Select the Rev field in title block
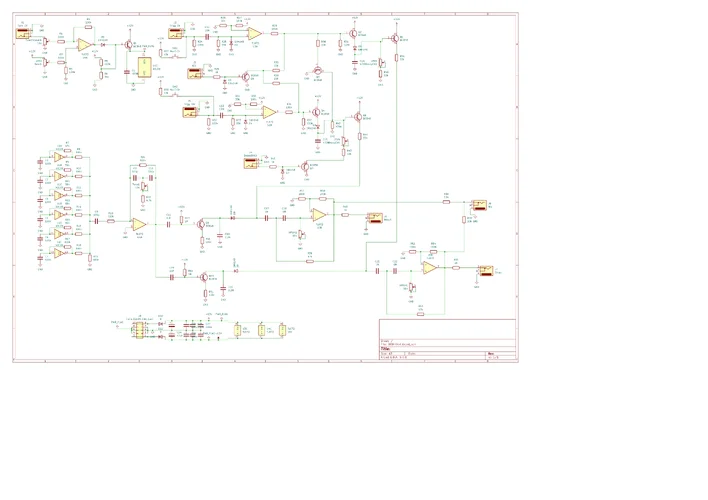This screenshot has width=708, height=500. click(x=490, y=354)
